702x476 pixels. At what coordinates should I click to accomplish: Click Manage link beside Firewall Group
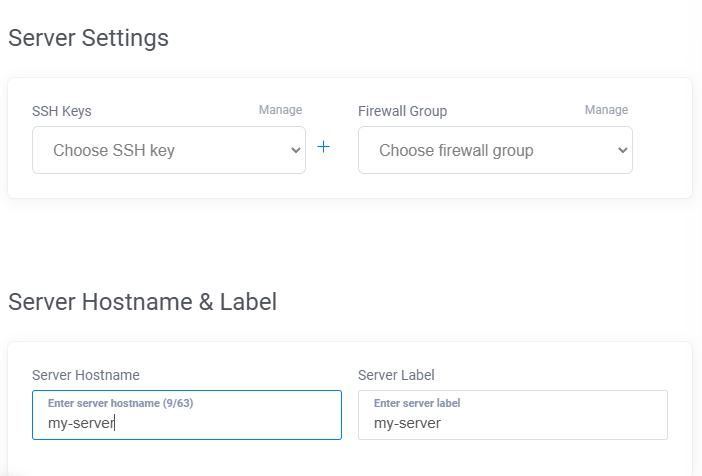click(x=606, y=110)
